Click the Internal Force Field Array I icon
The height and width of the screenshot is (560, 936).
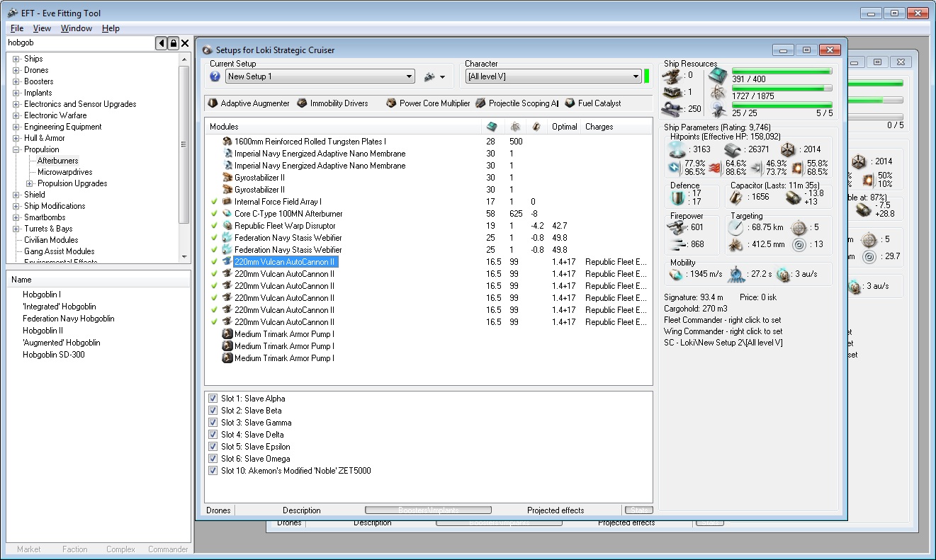point(227,202)
